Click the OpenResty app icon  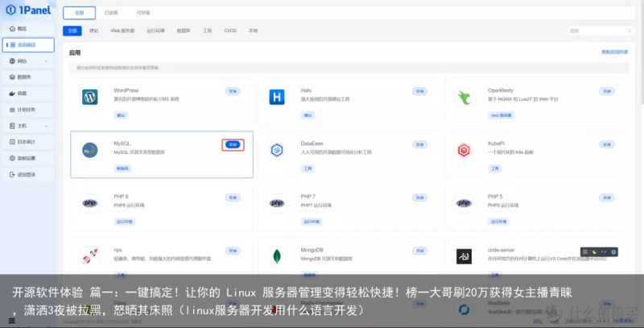point(464,97)
